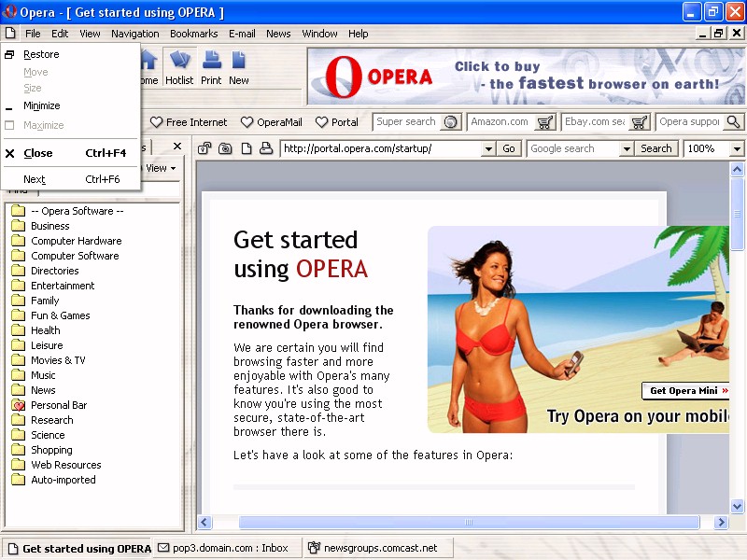Image resolution: width=747 pixels, height=560 pixels.
Task: Click the address bar URL field
Action: [382, 148]
